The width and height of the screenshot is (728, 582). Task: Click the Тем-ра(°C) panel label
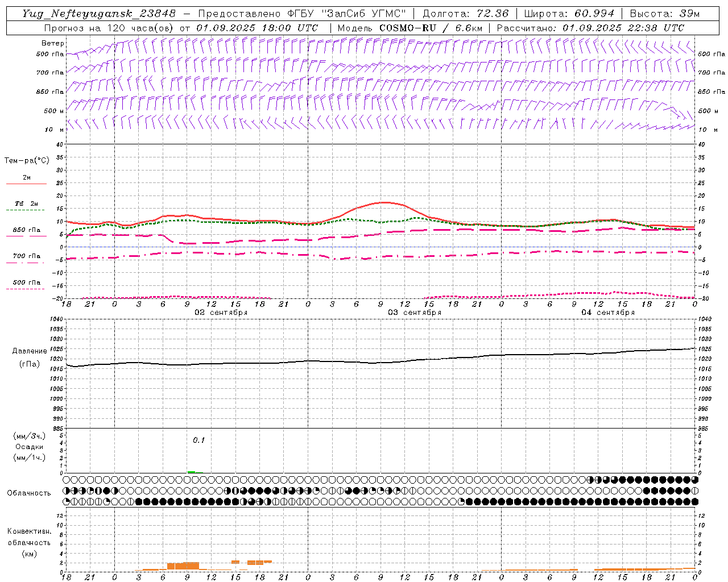click(x=27, y=161)
